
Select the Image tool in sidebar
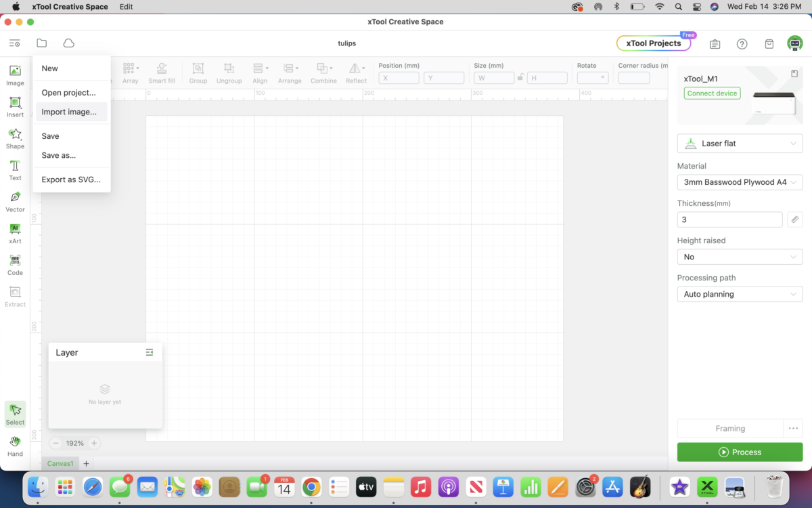click(x=15, y=75)
